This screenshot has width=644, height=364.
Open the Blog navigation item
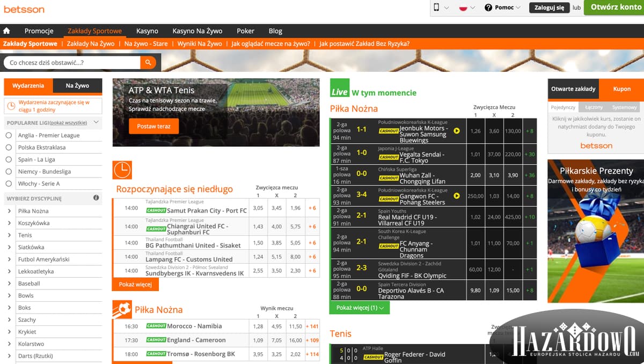[x=275, y=31]
